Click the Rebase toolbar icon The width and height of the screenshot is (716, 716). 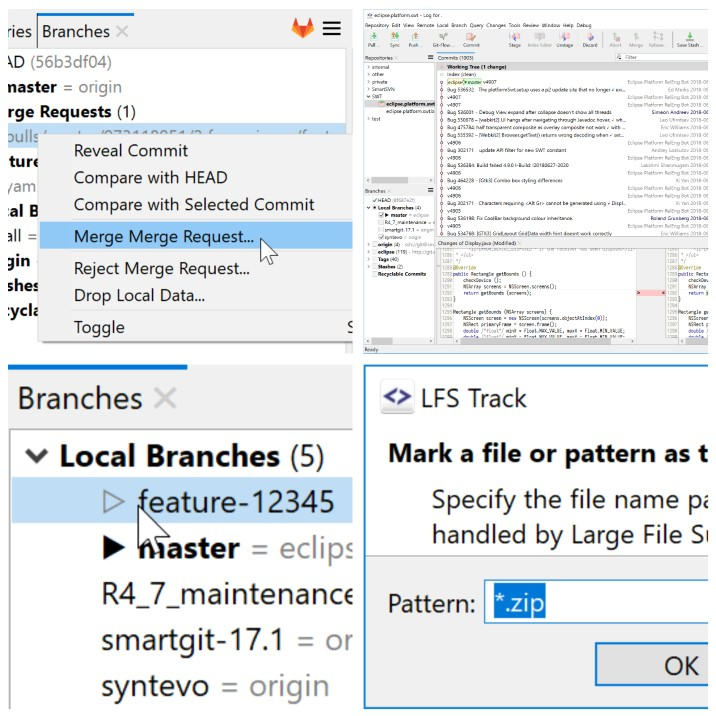658,37
